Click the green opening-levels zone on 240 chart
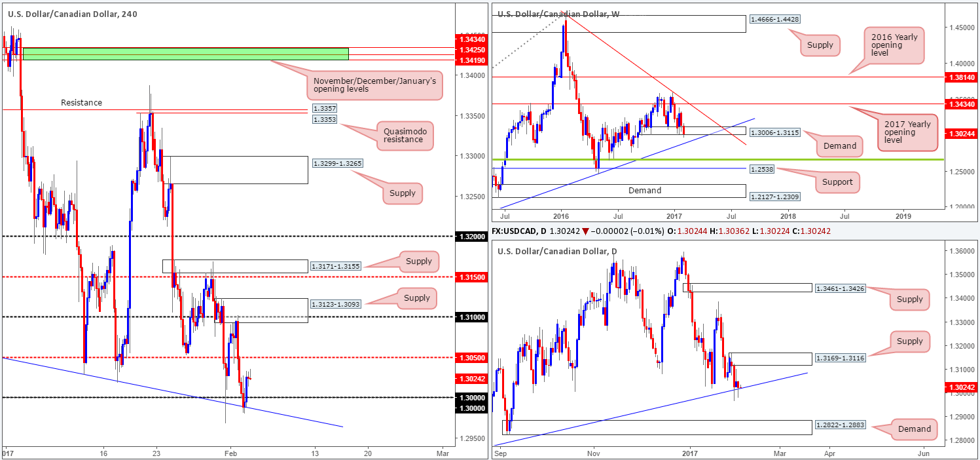Image resolution: width=980 pixels, height=460 pixels. click(x=186, y=54)
